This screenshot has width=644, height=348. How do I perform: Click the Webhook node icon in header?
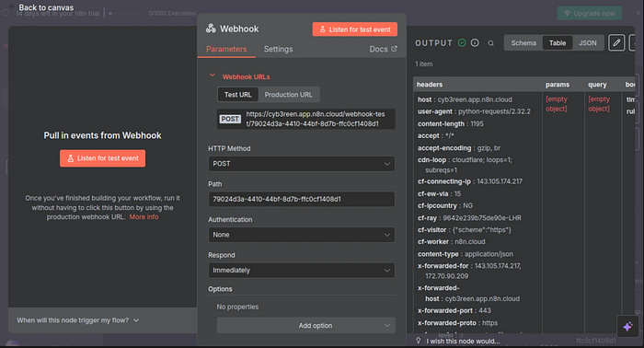tap(211, 29)
